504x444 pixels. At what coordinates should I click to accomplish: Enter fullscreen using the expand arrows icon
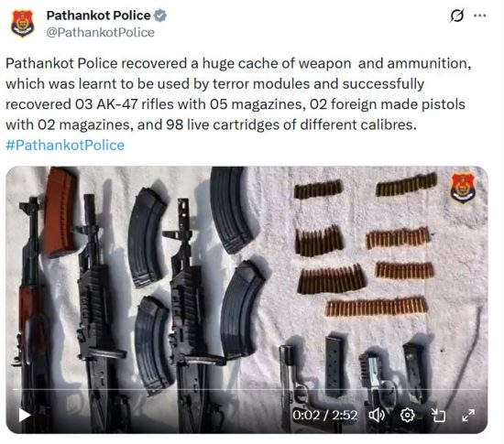[x=468, y=415]
